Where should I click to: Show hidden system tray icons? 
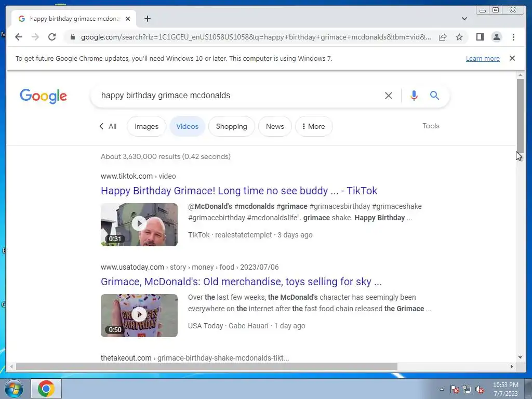(x=442, y=389)
